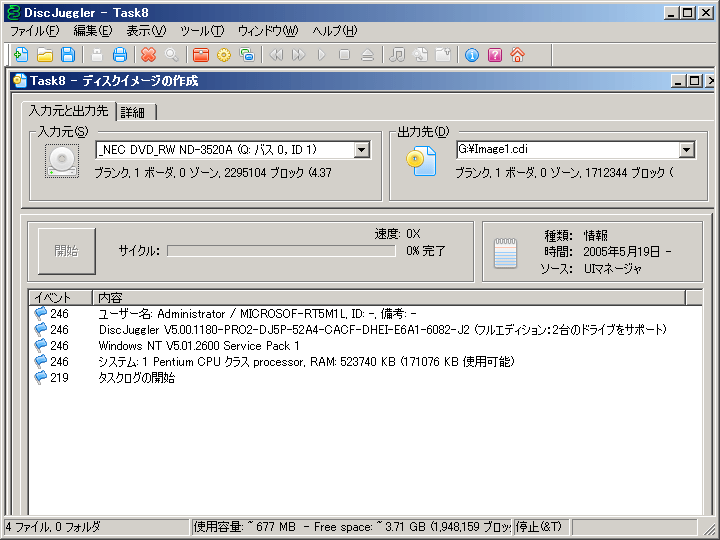Select the ユーザー名: Administrator log row

[365, 314]
